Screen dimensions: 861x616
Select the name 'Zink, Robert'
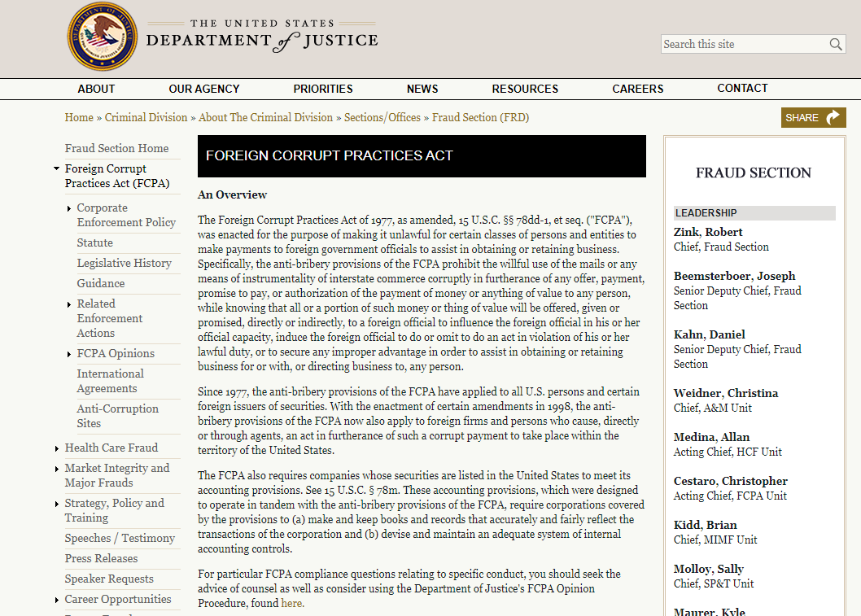pos(708,232)
